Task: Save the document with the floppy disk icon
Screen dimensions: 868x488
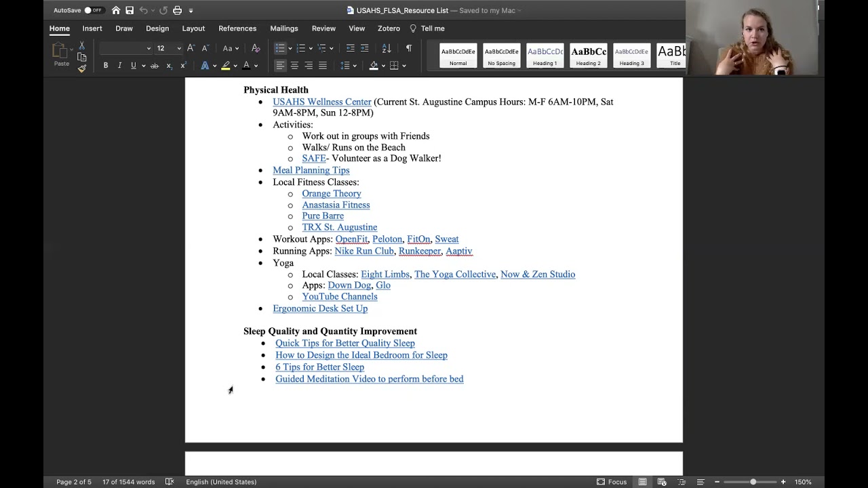Action: click(130, 10)
